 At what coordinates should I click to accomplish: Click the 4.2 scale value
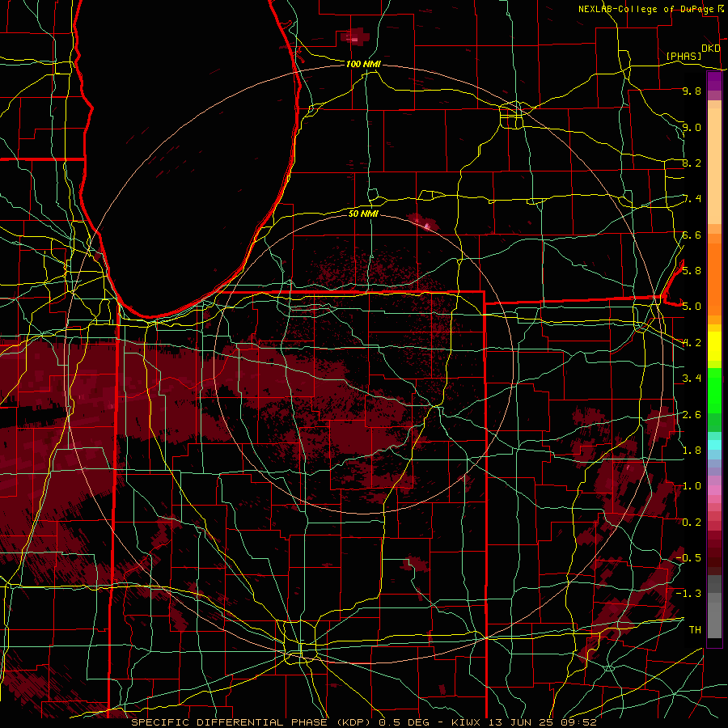tap(692, 343)
